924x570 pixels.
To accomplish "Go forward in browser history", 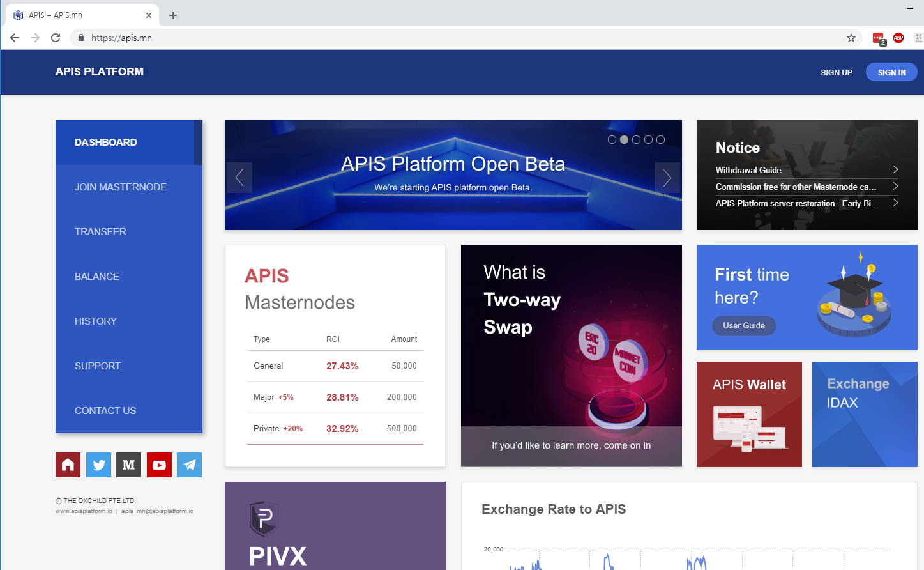I will coord(35,38).
